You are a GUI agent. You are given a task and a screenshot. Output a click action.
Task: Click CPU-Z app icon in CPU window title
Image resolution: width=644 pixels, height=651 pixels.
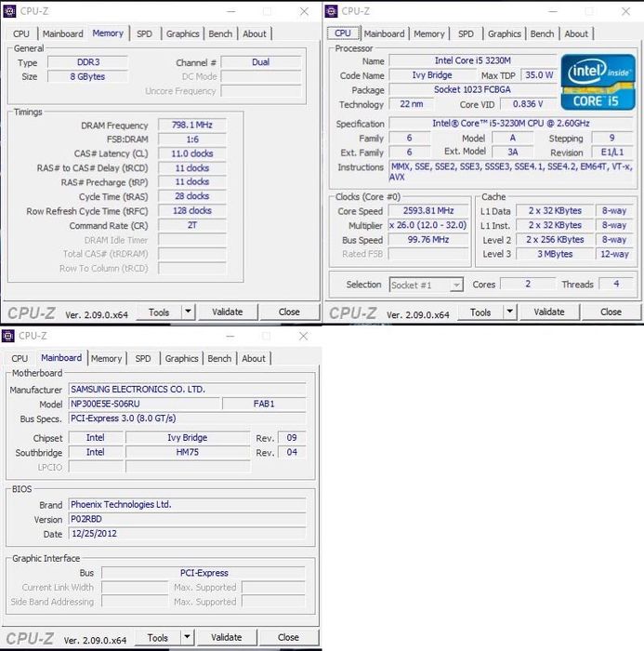click(x=331, y=11)
